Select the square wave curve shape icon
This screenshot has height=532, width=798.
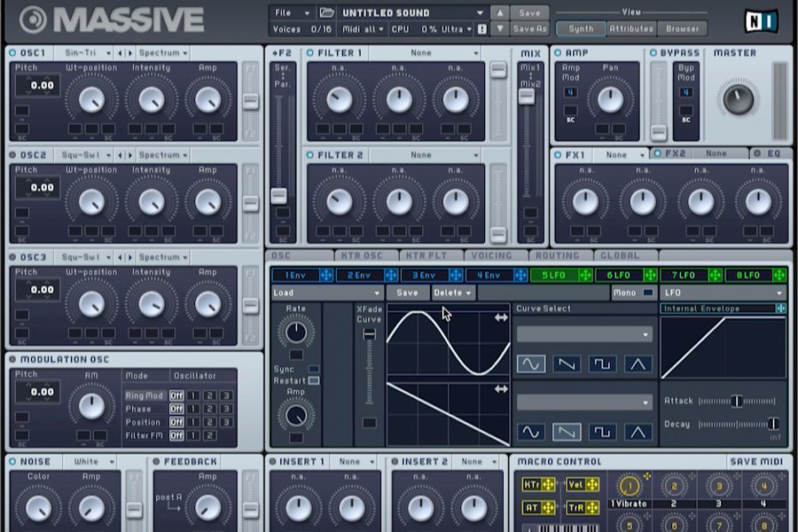click(x=600, y=364)
